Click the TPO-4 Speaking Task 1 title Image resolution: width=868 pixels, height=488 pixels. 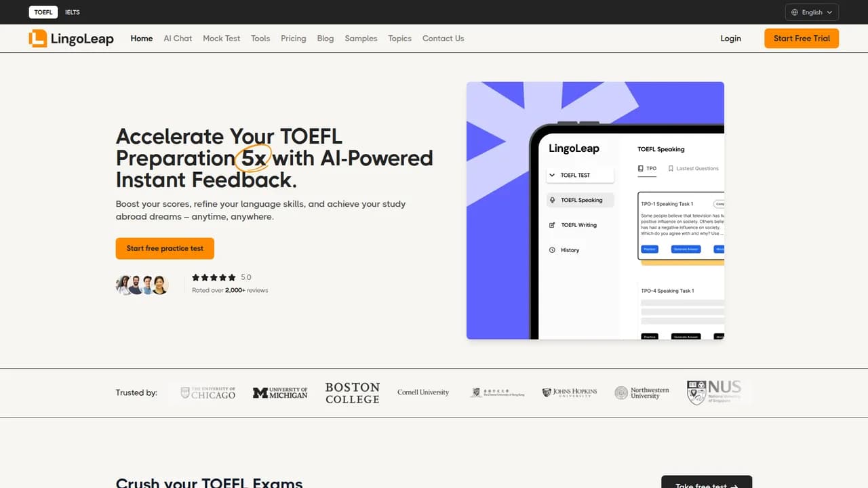point(667,291)
